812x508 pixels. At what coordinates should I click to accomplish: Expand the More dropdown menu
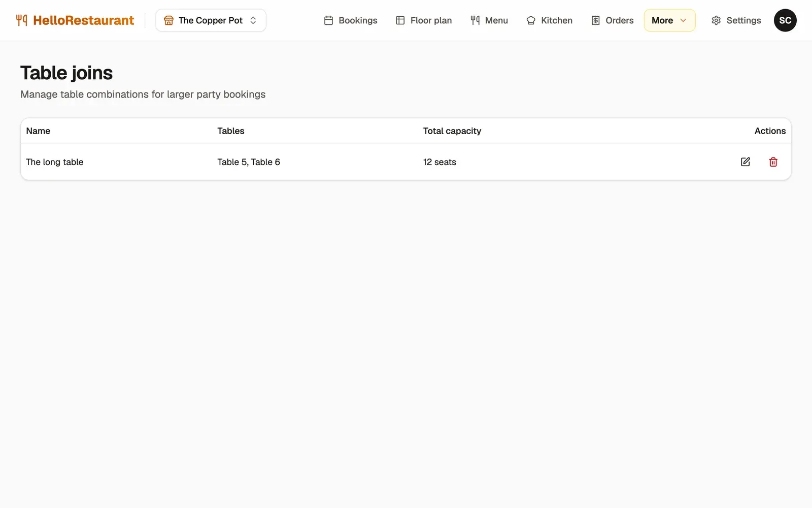click(669, 20)
